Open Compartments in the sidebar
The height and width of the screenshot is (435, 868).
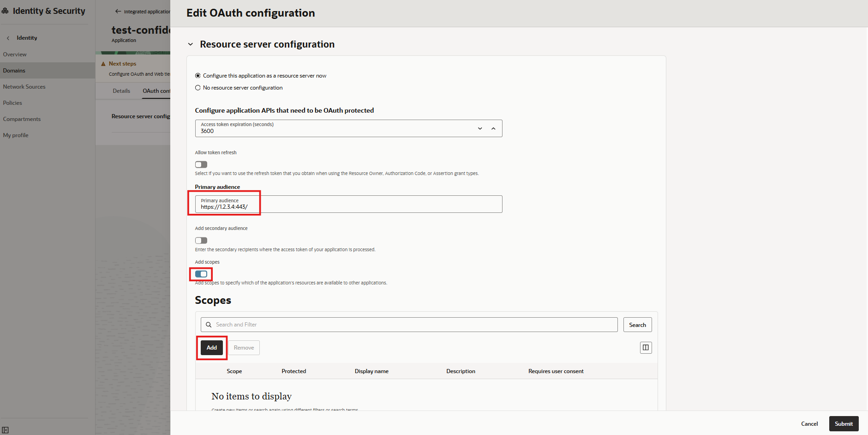[x=22, y=119]
